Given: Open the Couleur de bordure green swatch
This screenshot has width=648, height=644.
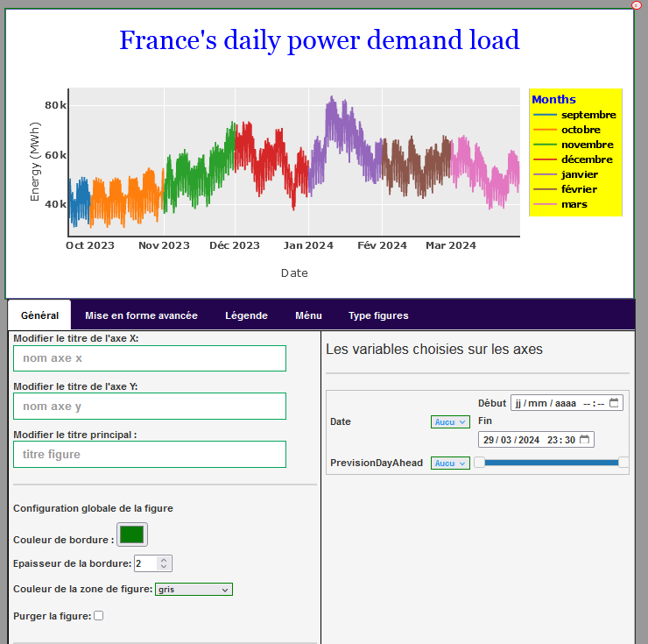Looking at the screenshot, I should point(132,534).
